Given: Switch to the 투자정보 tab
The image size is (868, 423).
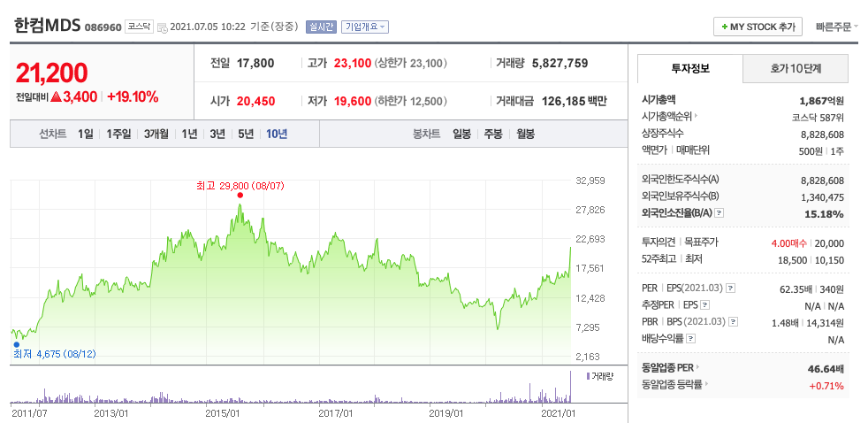Looking at the screenshot, I should pos(689,69).
